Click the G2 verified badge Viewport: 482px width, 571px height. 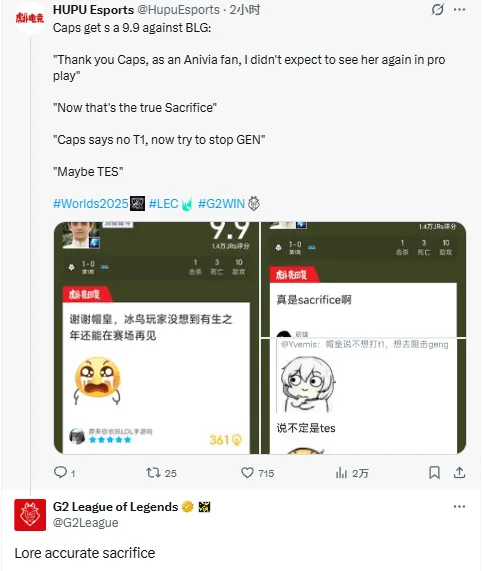[187, 507]
